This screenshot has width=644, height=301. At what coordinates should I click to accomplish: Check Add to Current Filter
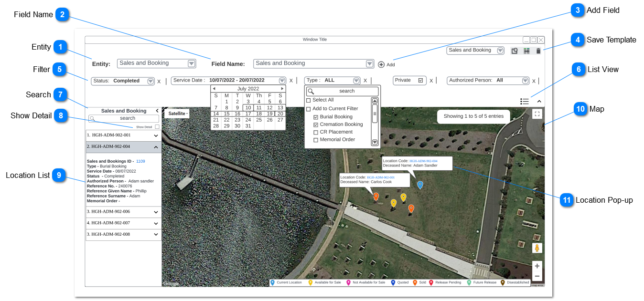point(308,109)
